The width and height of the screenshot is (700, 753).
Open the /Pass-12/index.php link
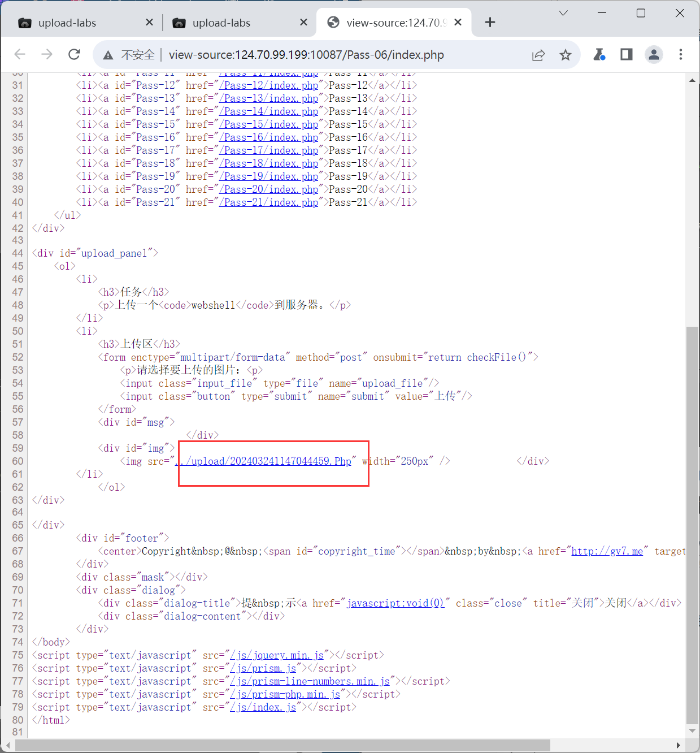coord(269,85)
